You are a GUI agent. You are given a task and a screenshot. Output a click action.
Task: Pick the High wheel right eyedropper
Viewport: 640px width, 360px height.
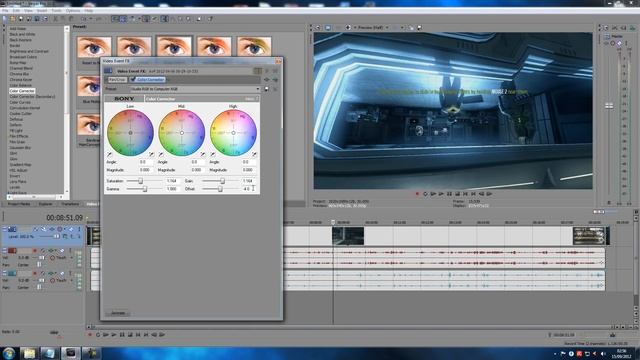(254, 155)
